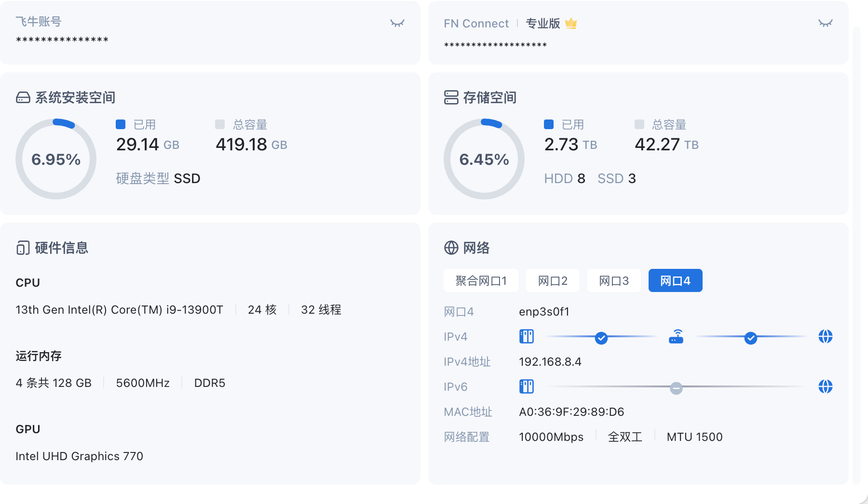868x504 pixels.
Task: Click the IPv4 internet globe icon
Action: [825, 337]
